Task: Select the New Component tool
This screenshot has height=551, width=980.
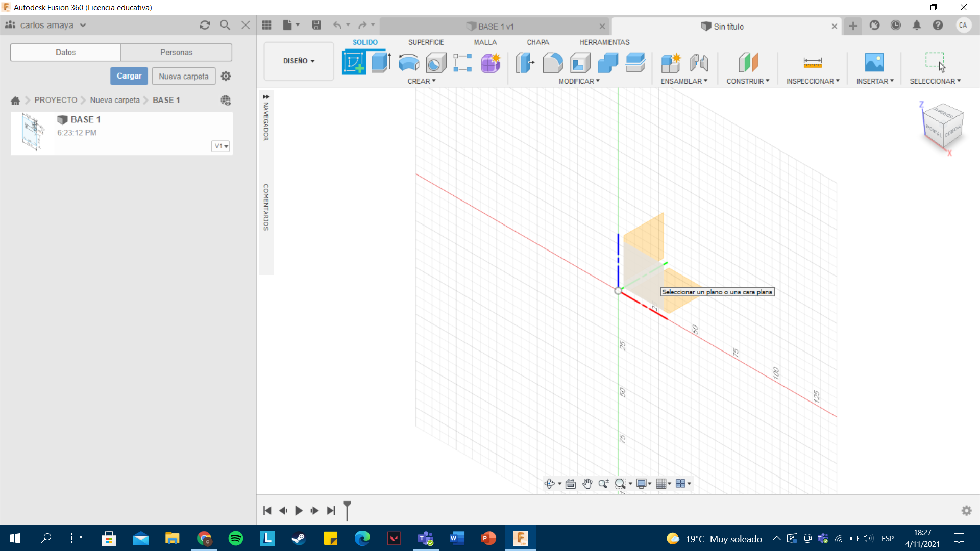Action: tap(671, 62)
